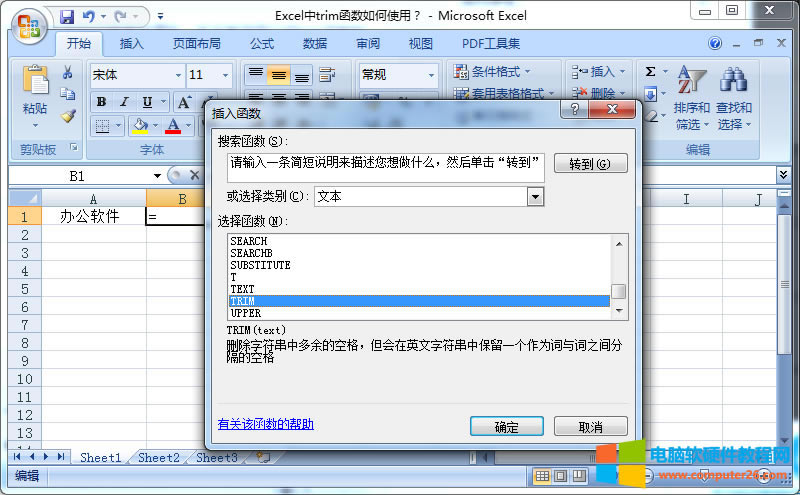The height and width of the screenshot is (495, 800).
Task: Select TEXT in function list
Action: pyautogui.click(x=242, y=289)
